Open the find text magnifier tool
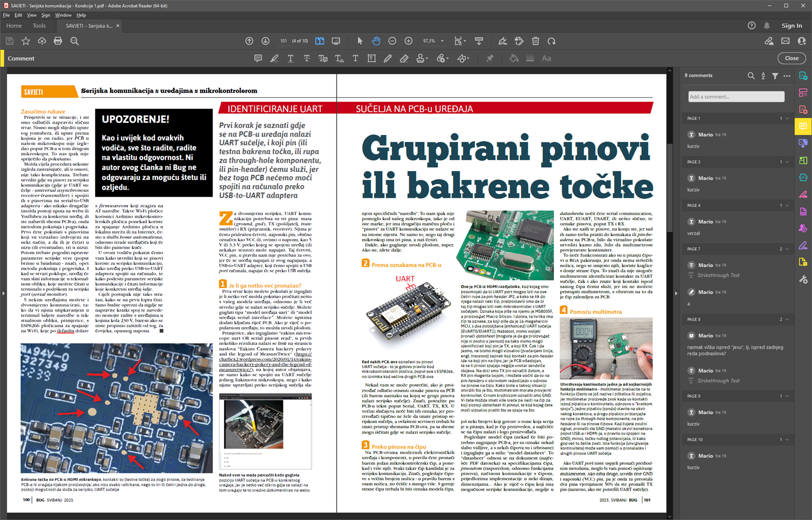812x520 pixels. tap(74, 41)
